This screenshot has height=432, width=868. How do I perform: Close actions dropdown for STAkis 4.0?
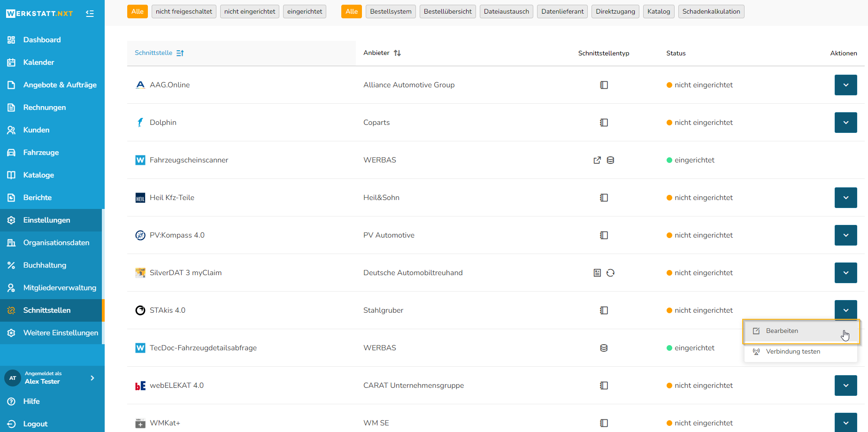(x=846, y=310)
